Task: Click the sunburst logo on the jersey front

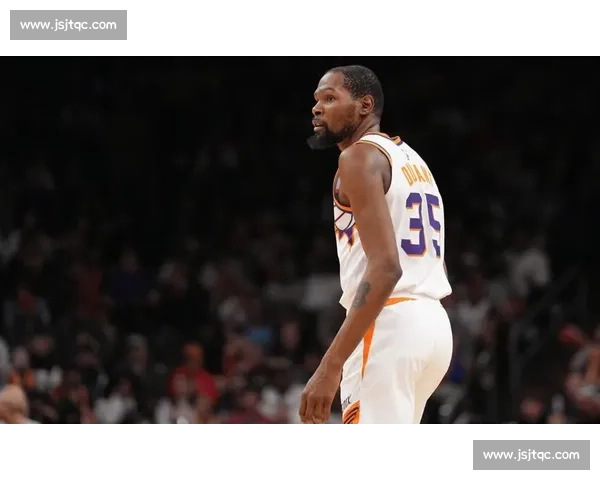Action: pyautogui.click(x=343, y=222)
